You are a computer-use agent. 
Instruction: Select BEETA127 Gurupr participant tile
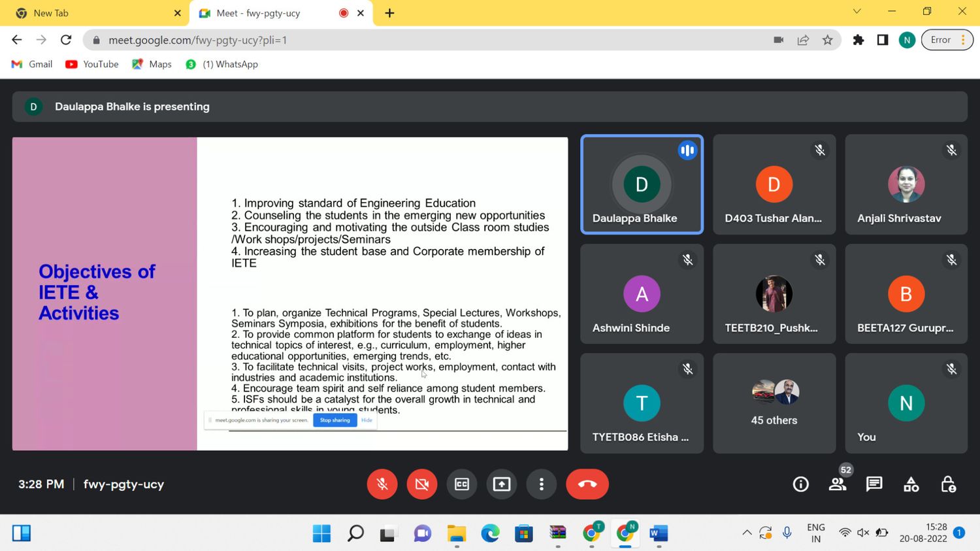click(x=906, y=294)
